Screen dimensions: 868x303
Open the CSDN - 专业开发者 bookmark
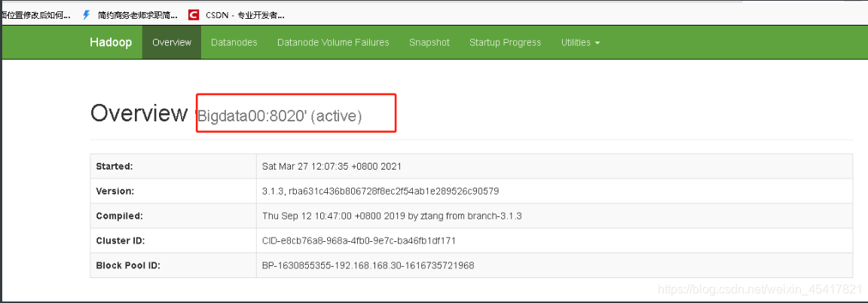coord(245,16)
